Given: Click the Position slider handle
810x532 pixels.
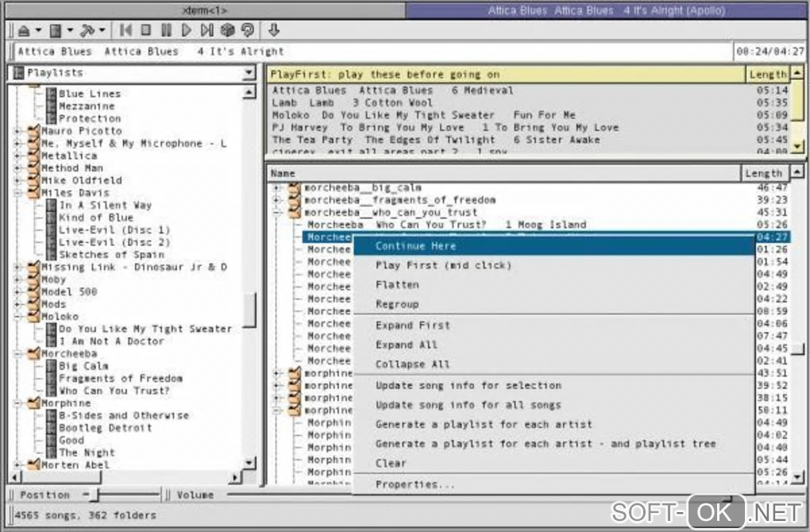Looking at the screenshot, I should coord(93,495).
